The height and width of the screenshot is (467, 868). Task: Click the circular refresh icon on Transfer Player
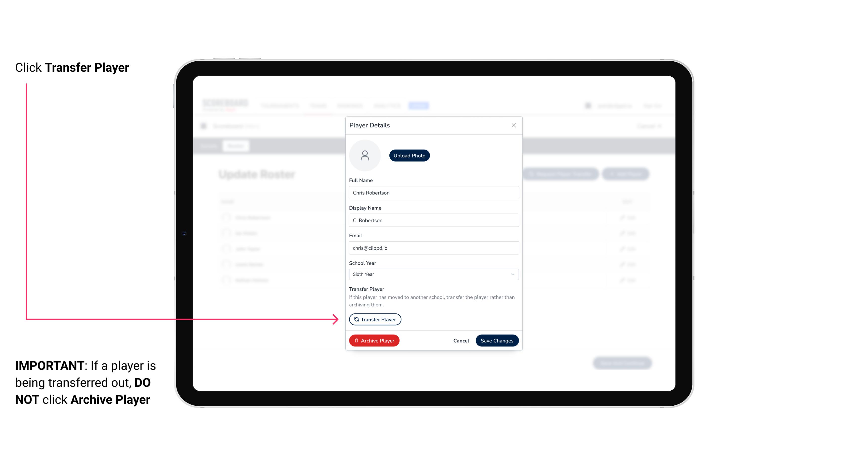(x=356, y=319)
